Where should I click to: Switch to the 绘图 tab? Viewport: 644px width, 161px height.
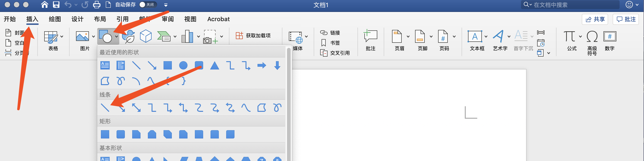pos(55,19)
